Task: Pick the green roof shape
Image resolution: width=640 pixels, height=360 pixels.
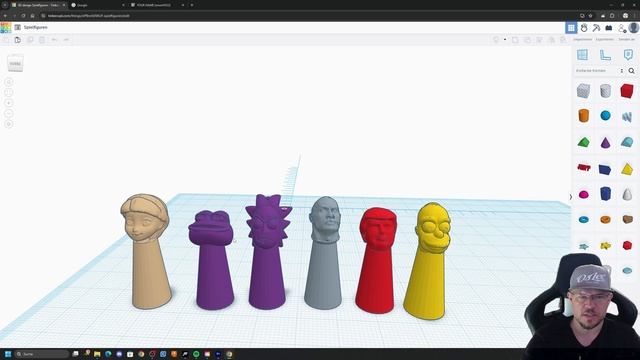Action: pos(584,142)
